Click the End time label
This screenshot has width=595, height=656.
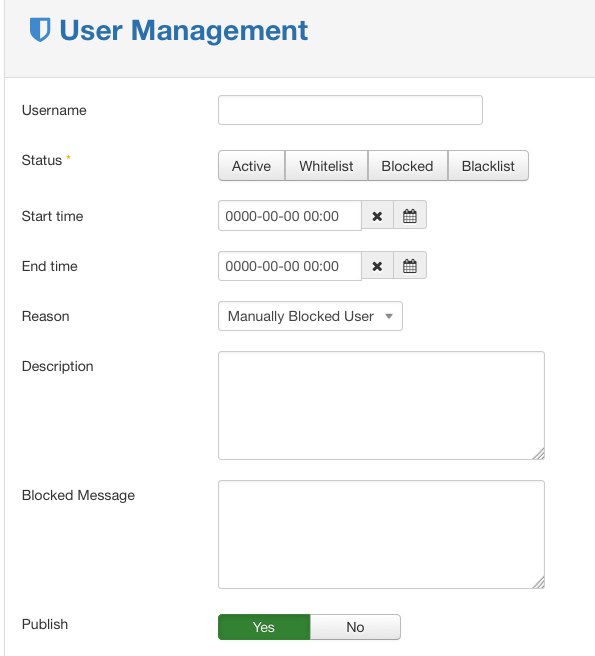tap(49, 266)
